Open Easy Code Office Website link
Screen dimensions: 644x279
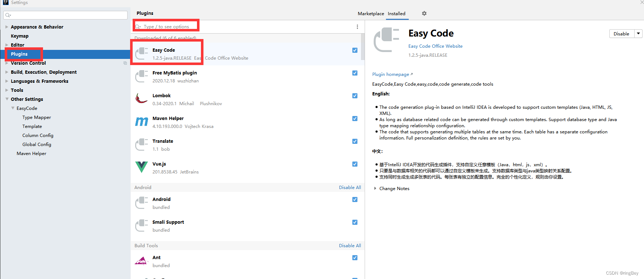[x=435, y=46]
